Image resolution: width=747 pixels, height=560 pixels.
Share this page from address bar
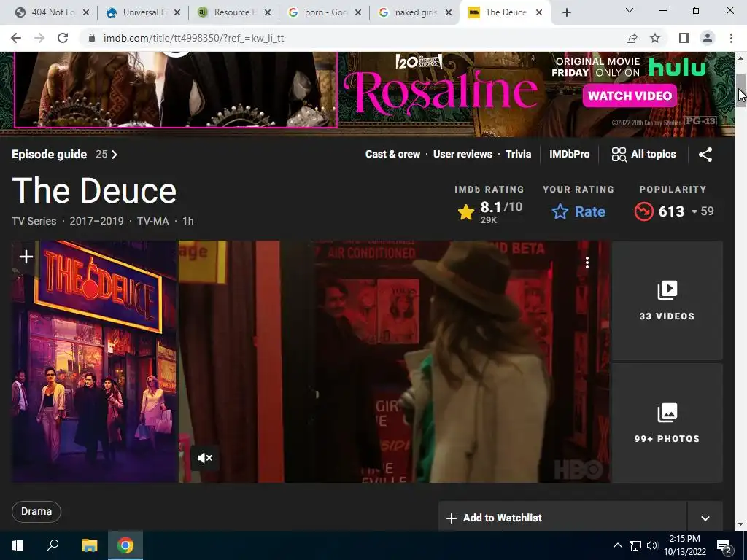pos(632,38)
